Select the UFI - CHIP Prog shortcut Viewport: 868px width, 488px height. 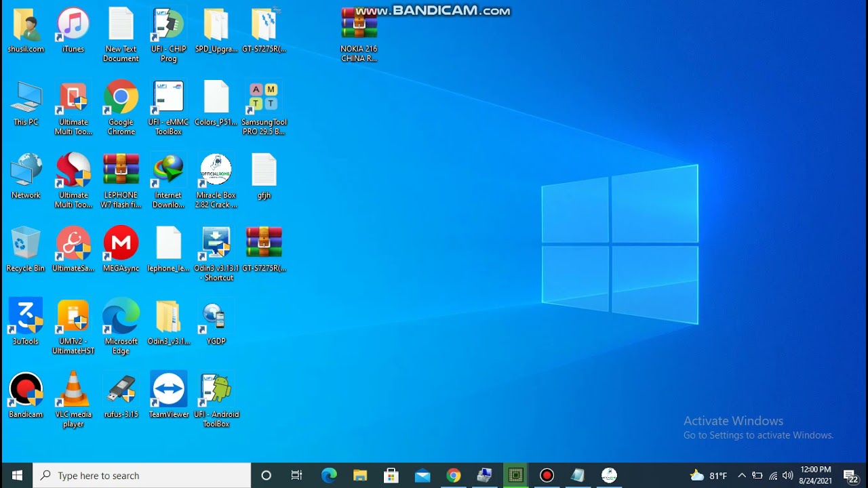[x=168, y=35]
